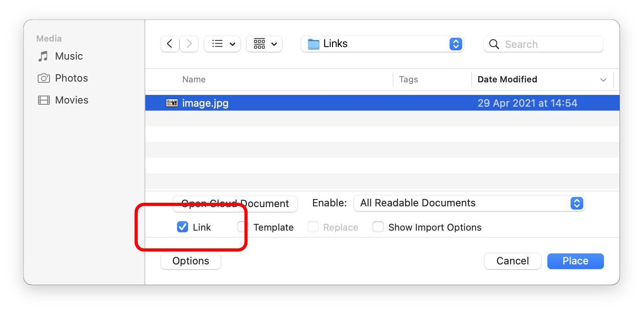Enable the Template checkbox
This screenshot has height=313, width=644.
pyautogui.click(x=242, y=227)
